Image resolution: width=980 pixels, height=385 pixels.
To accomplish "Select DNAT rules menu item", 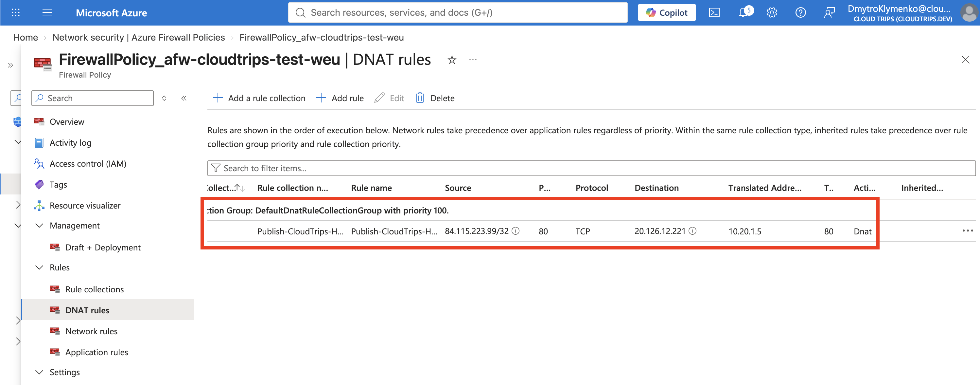I will (108, 310).
